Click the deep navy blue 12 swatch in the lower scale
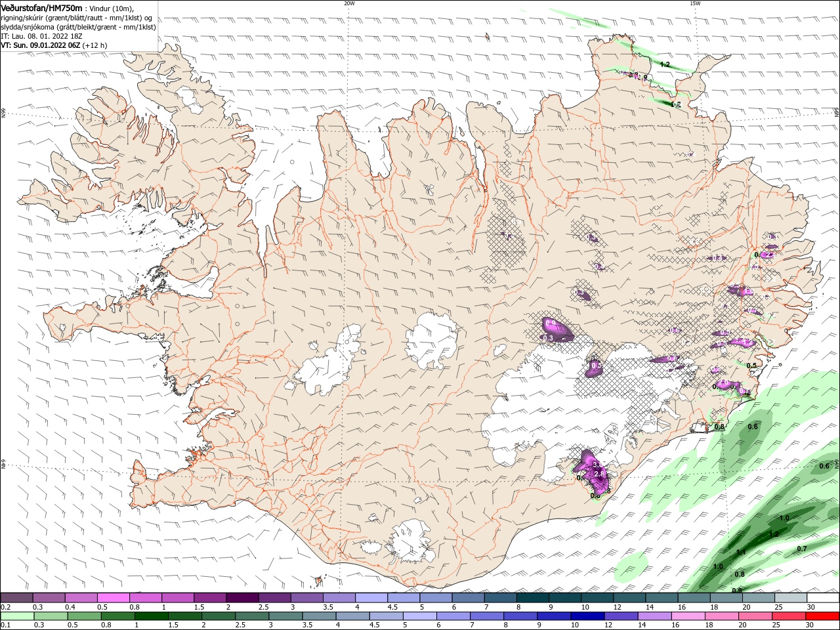Image resolution: width=840 pixels, height=630 pixels. pyautogui.click(x=621, y=616)
